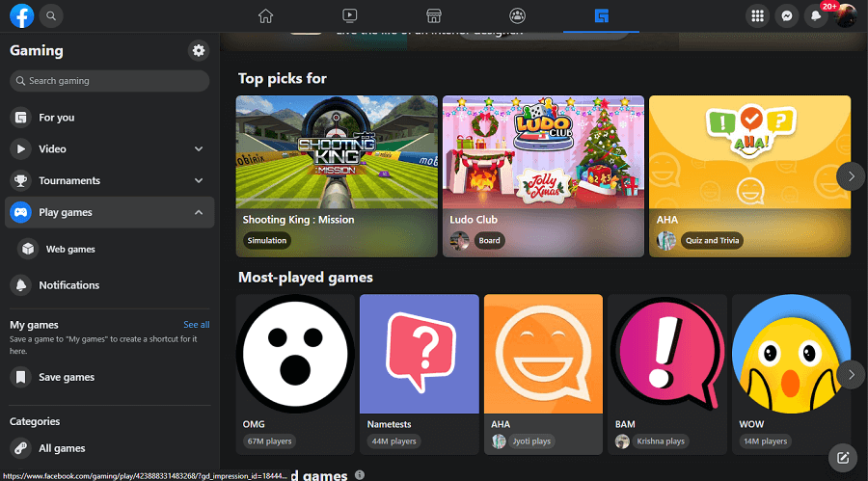Show next Most-played games with arrow
Viewport: 868px width, 481px height.
click(x=851, y=375)
